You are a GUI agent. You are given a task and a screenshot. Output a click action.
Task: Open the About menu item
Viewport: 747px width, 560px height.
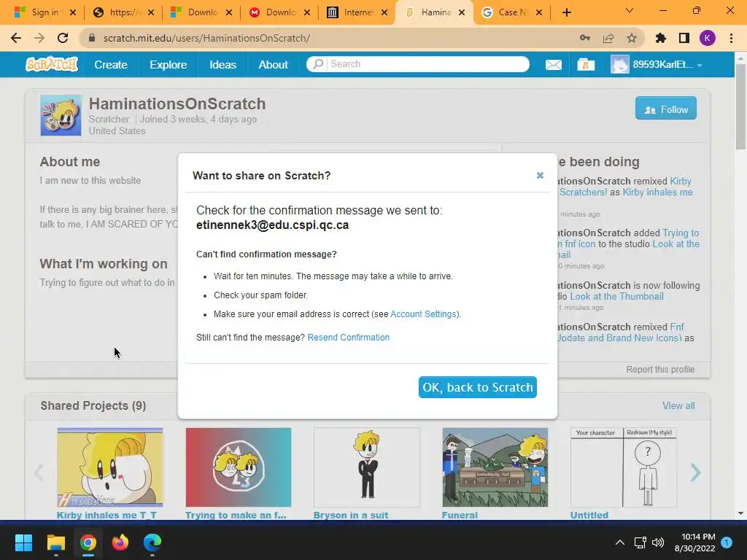(x=273, y=65)
